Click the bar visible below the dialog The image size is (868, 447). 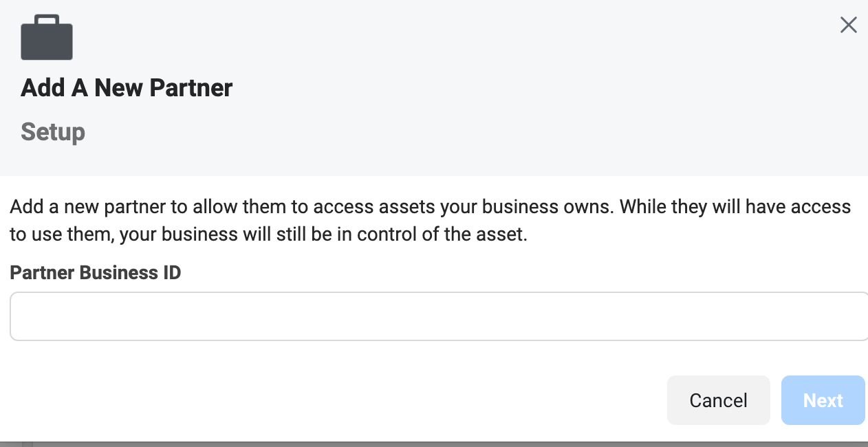click(433, 443)
